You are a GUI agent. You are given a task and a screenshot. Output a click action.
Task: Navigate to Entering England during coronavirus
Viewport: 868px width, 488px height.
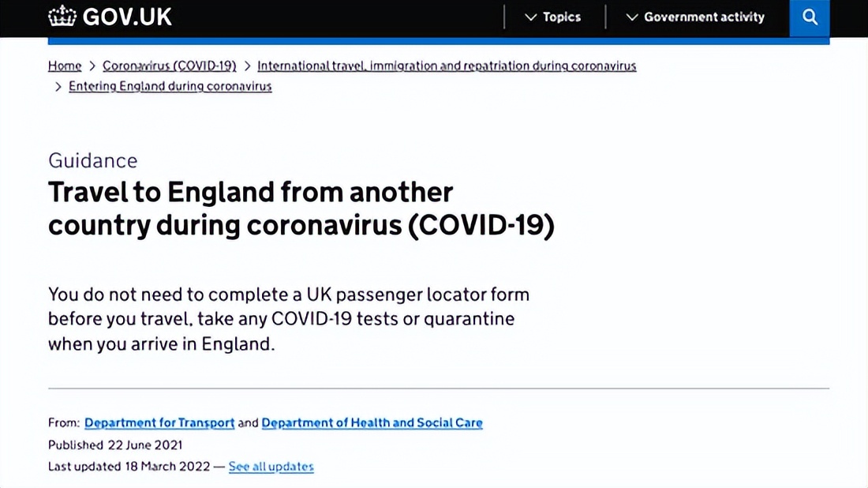tap(170, 87)
